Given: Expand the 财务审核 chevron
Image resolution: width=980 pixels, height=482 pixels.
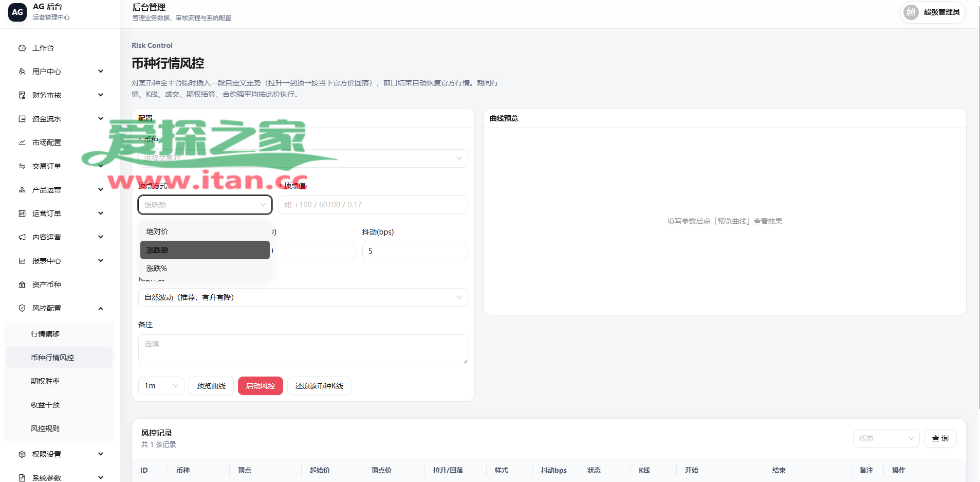Looking at the screenshot, I should tap(101, 95).
